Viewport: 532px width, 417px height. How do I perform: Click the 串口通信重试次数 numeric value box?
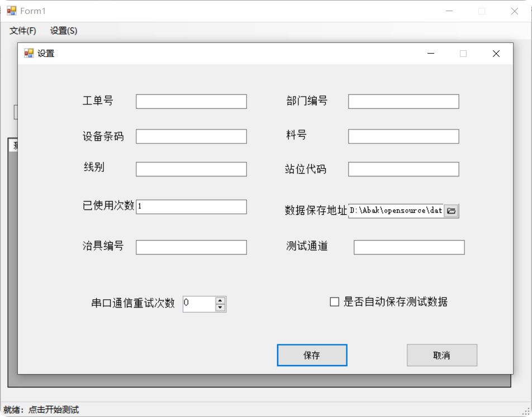tap(199, 304)
